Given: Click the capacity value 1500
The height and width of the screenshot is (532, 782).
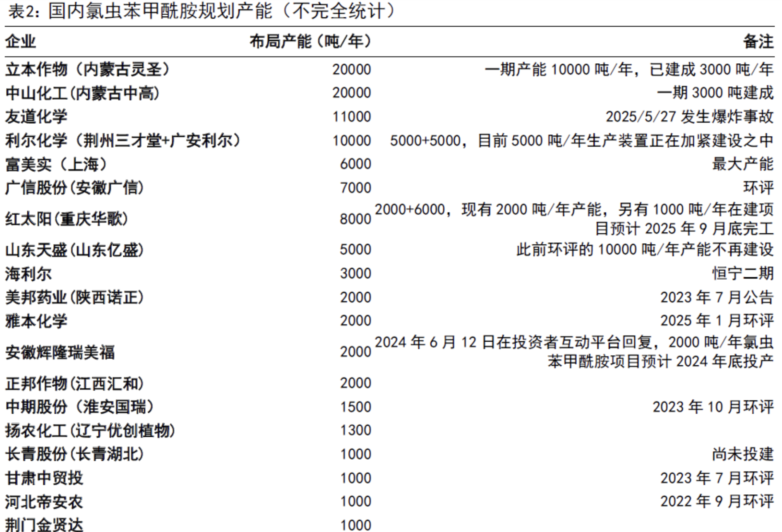Looking at the screenshot, I should [355, 407].
